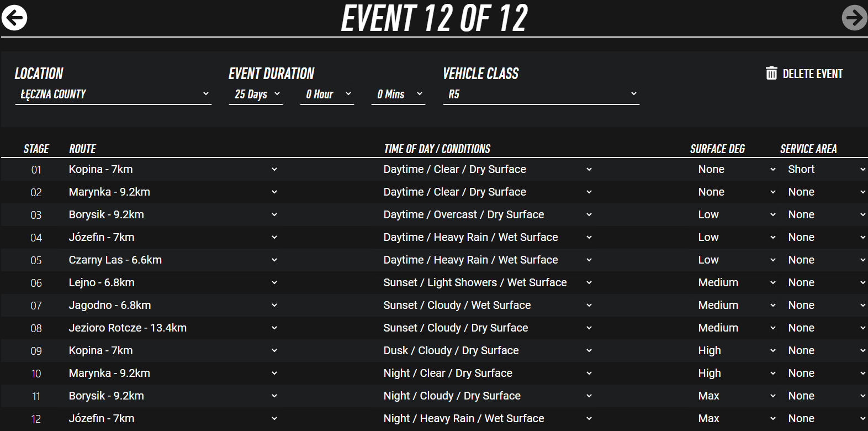Click the back arrow icon
868x431 pixels.
tap(14, 18)
